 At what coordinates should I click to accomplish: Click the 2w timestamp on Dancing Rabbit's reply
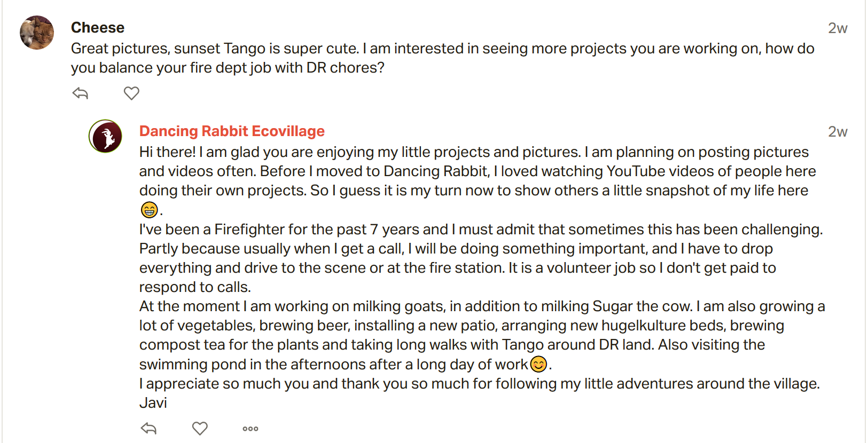pos(837,132)
